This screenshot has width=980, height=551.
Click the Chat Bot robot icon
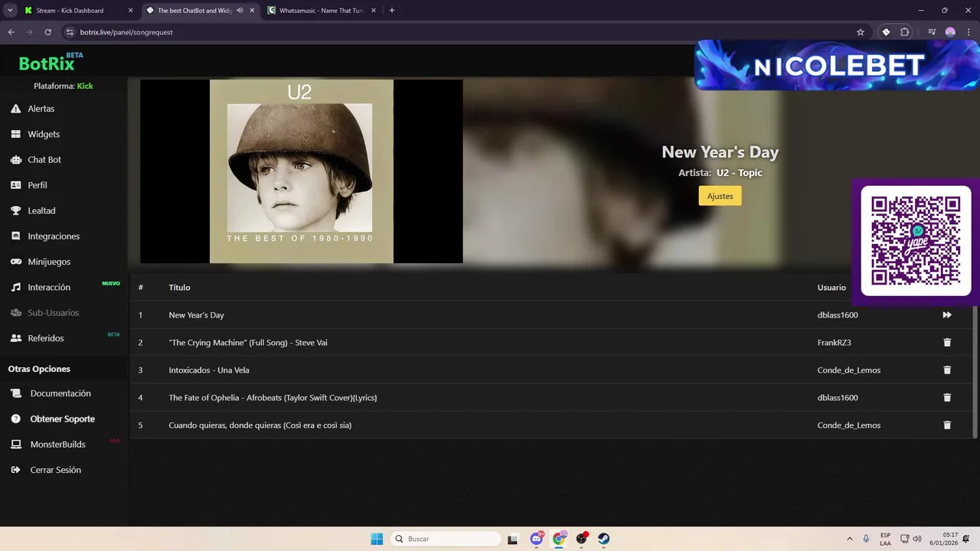click(15, 160)
